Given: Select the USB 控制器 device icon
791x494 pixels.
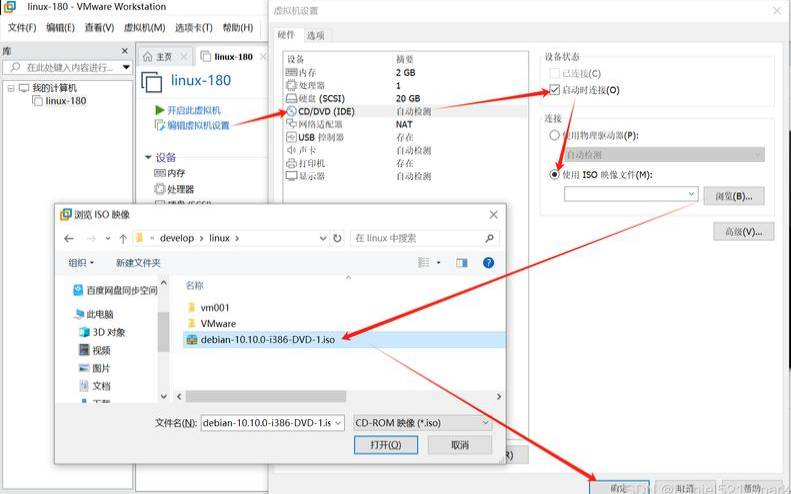Looking at the screenshot, I should (x=292, y=137).
